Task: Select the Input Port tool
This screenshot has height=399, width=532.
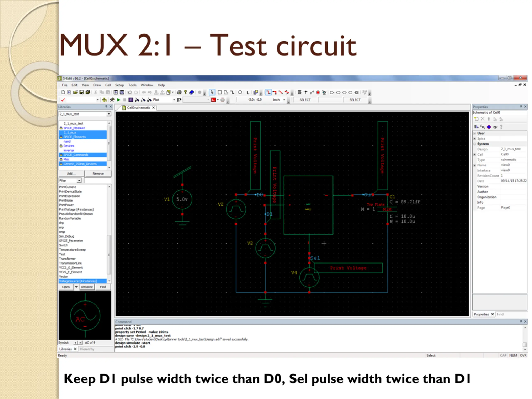Action: pyautogui.click(x=332, y=92)
